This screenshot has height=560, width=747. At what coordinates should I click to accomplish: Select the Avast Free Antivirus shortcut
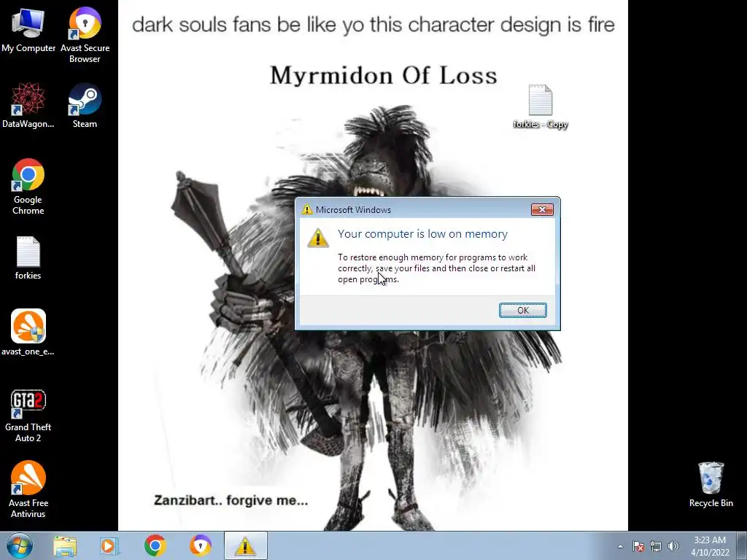[x=28, y=489]
